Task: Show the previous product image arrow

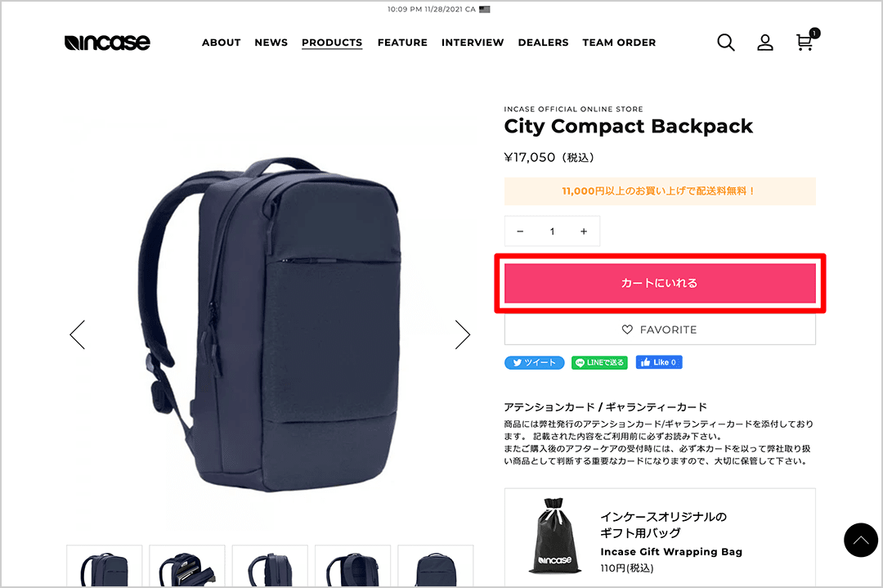Action: point(78,334)
